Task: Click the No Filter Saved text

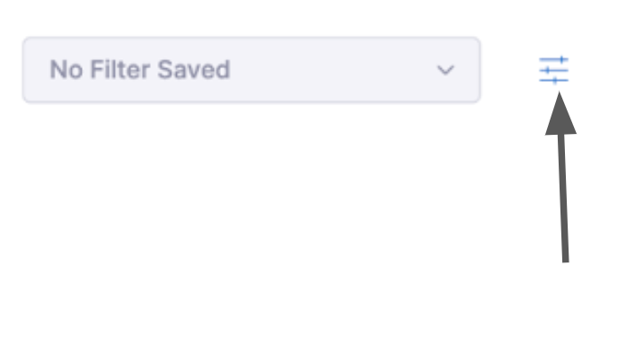Action: [139, 69]
